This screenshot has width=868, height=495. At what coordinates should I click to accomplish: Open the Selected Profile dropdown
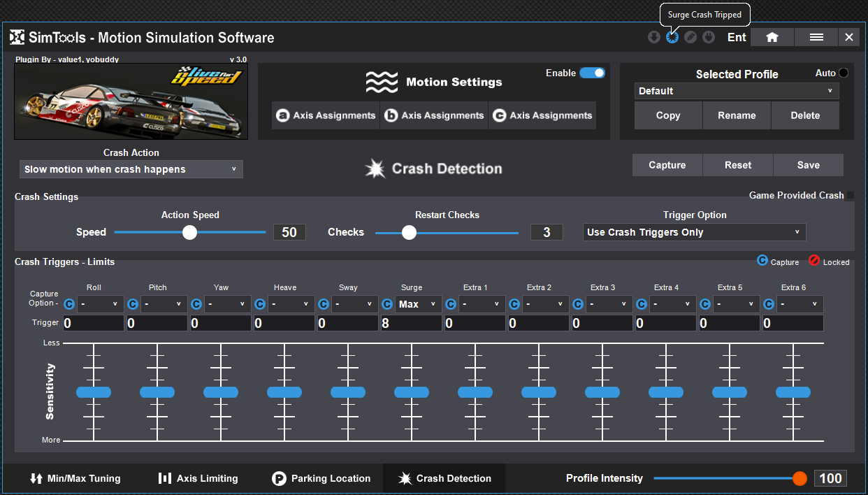point(737,91)
